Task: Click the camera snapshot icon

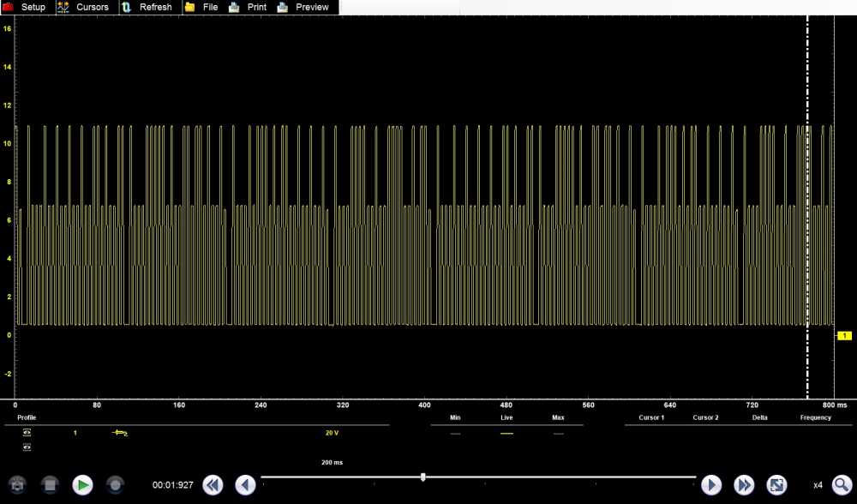Action: click(x=18, y=485)
